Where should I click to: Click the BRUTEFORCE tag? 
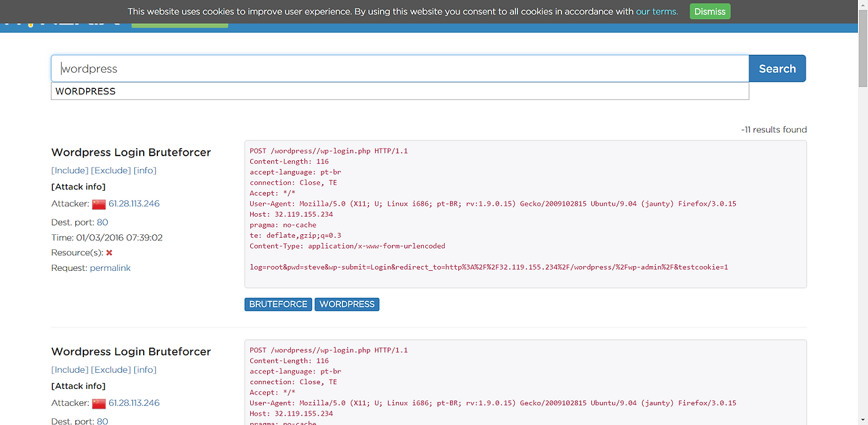tap(278, 304)
